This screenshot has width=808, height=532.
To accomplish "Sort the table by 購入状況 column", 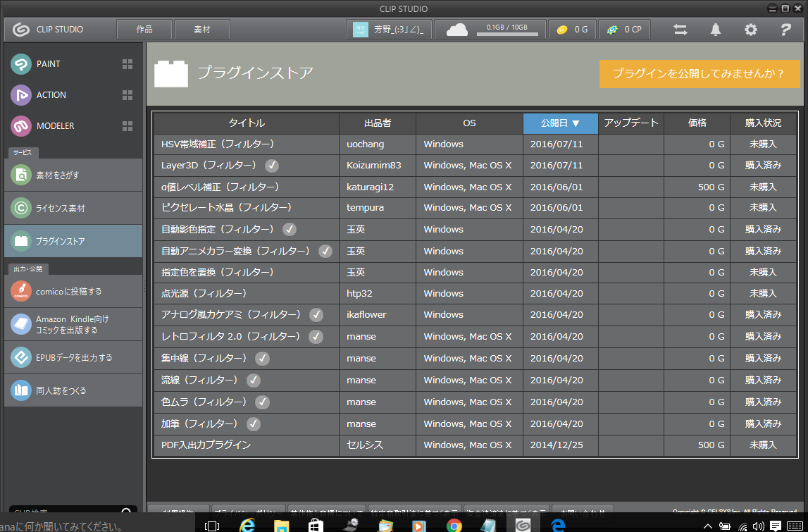I will click(763, 123).
